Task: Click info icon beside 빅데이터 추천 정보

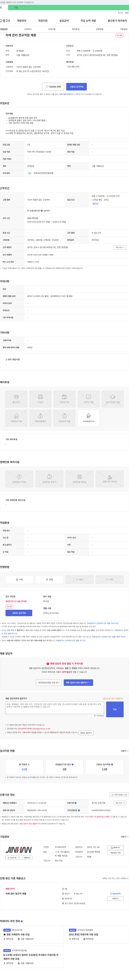Action: click(x=22, y=921)
